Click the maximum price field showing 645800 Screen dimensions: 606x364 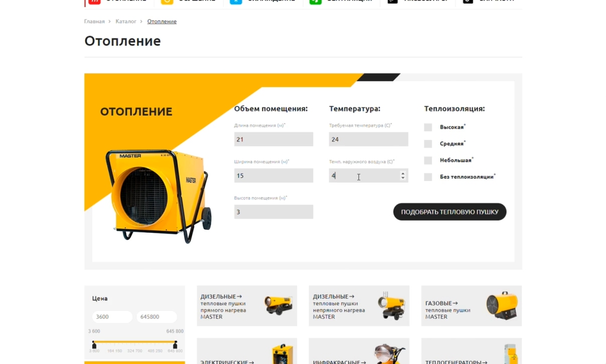point(157,317)
